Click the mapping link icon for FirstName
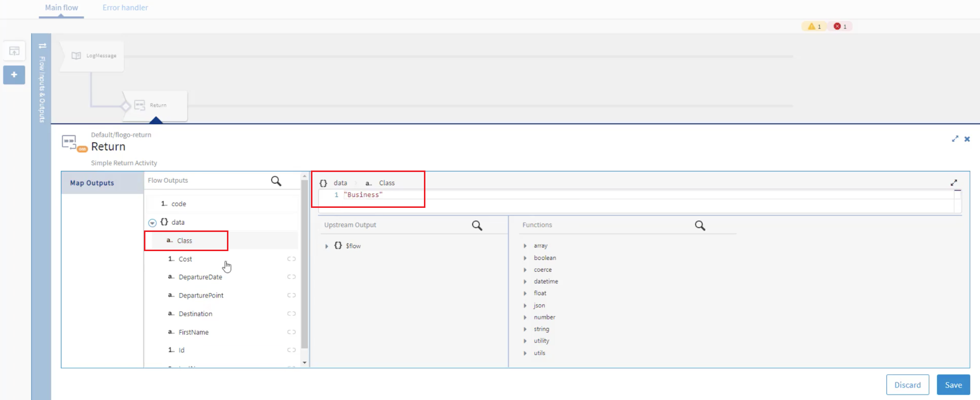 click(291, 332)
